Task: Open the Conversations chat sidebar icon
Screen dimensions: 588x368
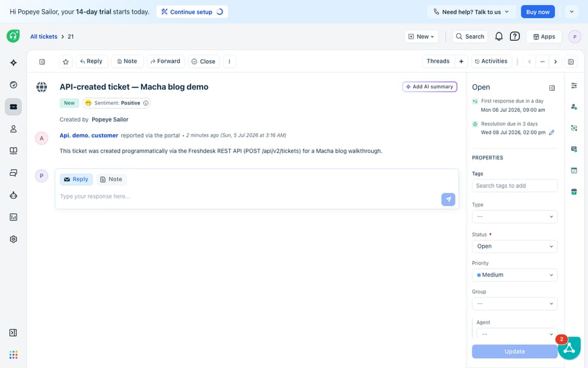Action: click(x=14, y=173)
